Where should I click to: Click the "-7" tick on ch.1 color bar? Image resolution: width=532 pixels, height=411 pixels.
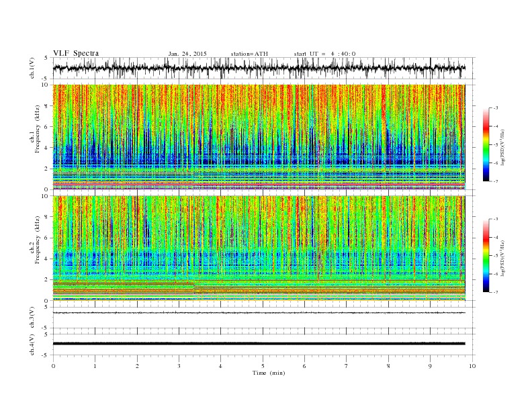[x=495, y=181]
